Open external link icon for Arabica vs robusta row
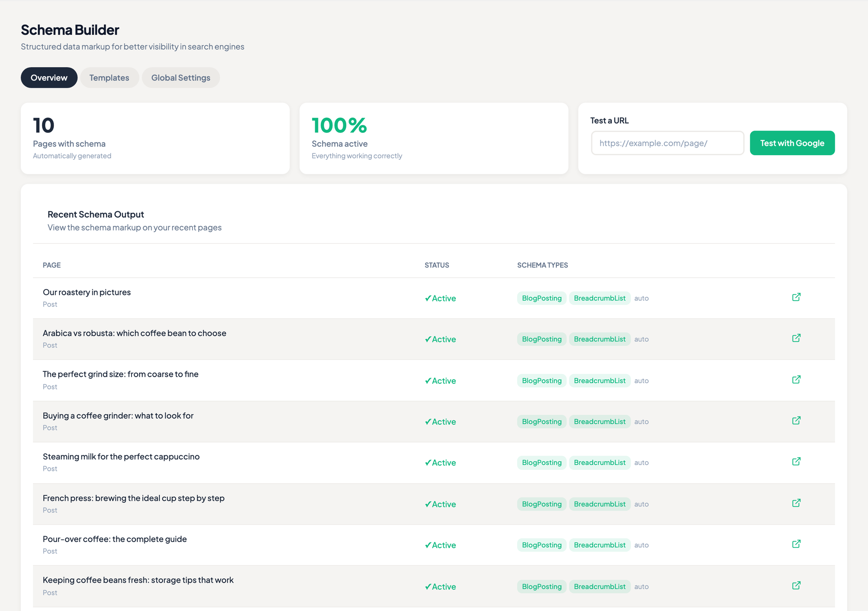The width and height of the screenshot is (868, 611). click(x=796, y=338)
